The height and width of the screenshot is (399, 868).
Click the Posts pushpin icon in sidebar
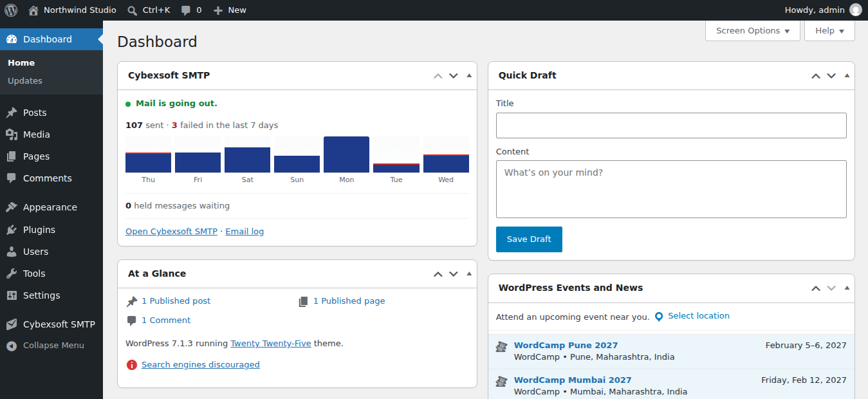12,113
